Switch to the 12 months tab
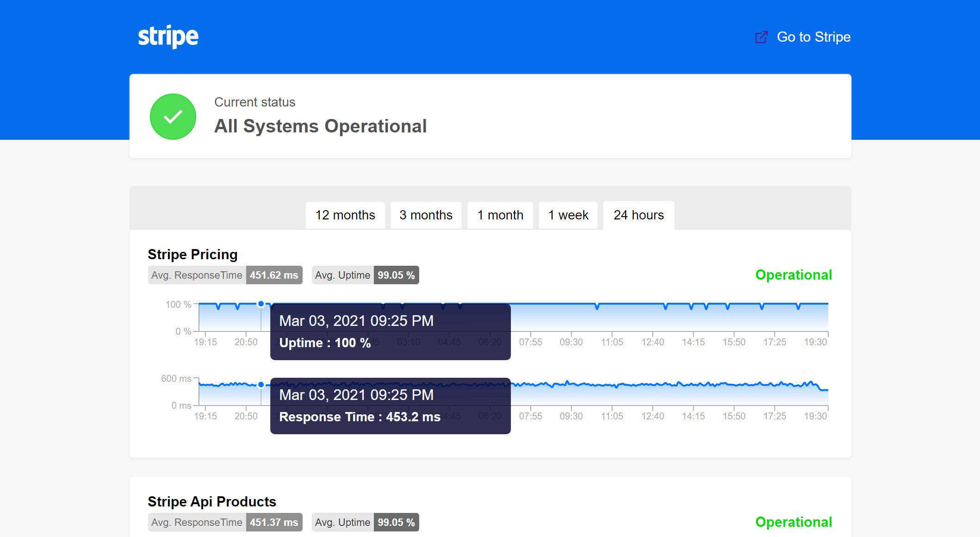Screen dimensions: 980x537 coord(345,215)
